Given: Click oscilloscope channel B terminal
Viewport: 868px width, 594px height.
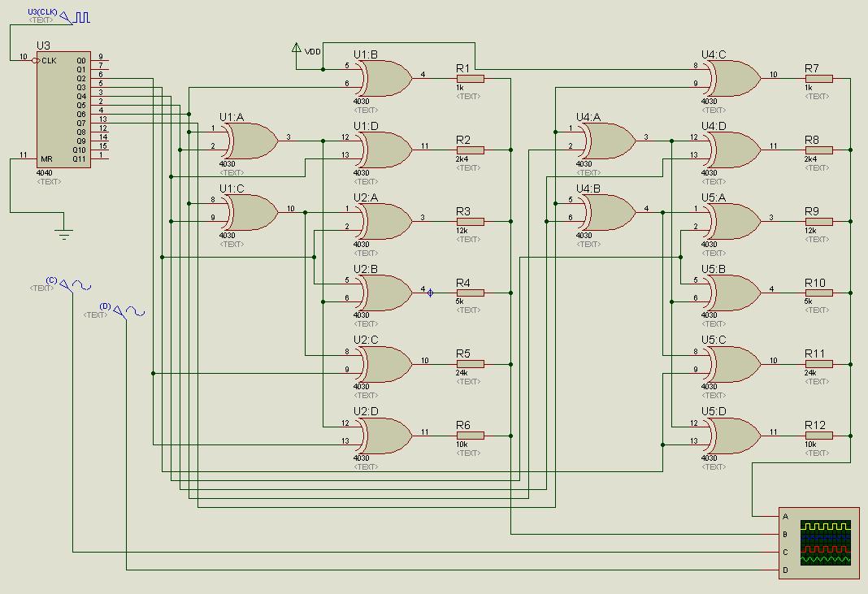Looking at the screenshot, I should pyautogui.click(x=785, y=534).
